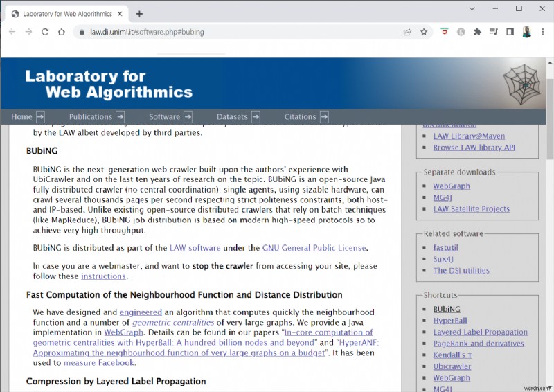The image size is (554, 392).
Task: Jump to BUbiNG shortcut
Action: [x=447, y=309]
